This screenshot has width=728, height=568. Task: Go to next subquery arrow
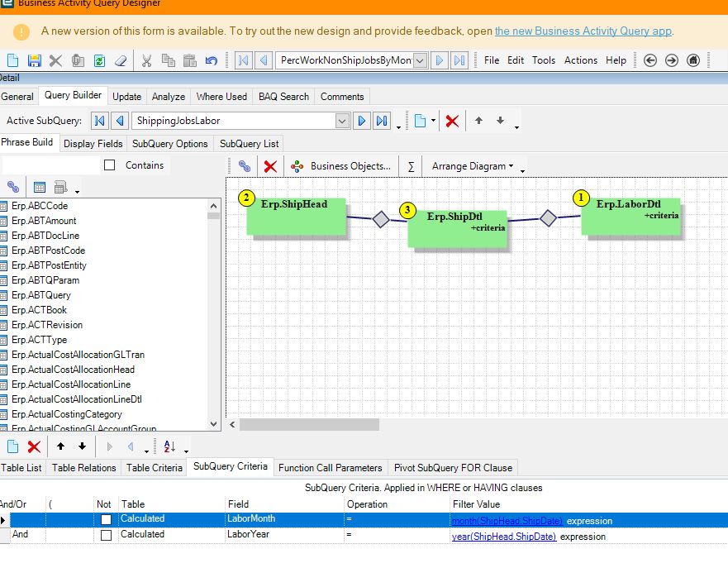[x=362, y=121]
